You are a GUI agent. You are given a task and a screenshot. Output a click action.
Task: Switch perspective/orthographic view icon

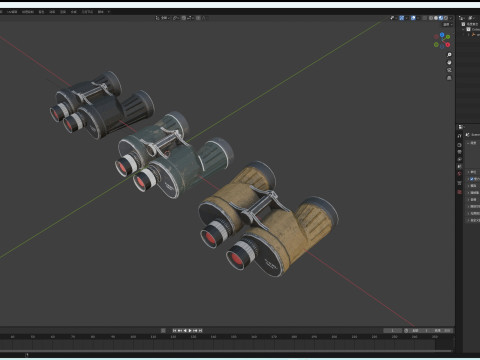(449, 78)
